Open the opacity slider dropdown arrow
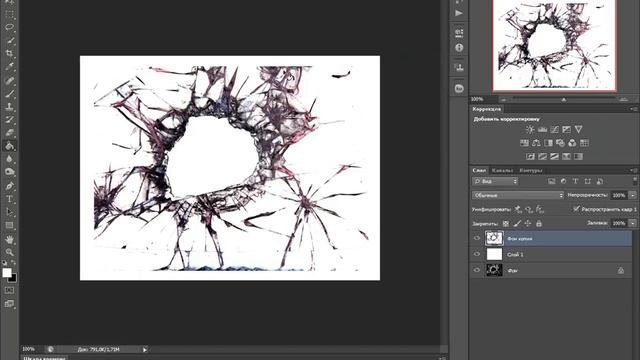This screenshot has width=640, height=360. pyautogui.click(x=633, y=195)
